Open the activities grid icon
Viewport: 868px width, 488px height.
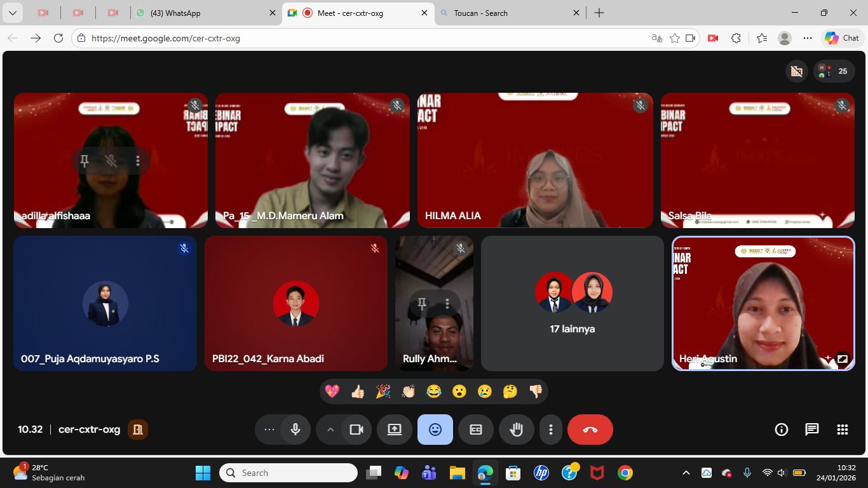tap(842, 430)
